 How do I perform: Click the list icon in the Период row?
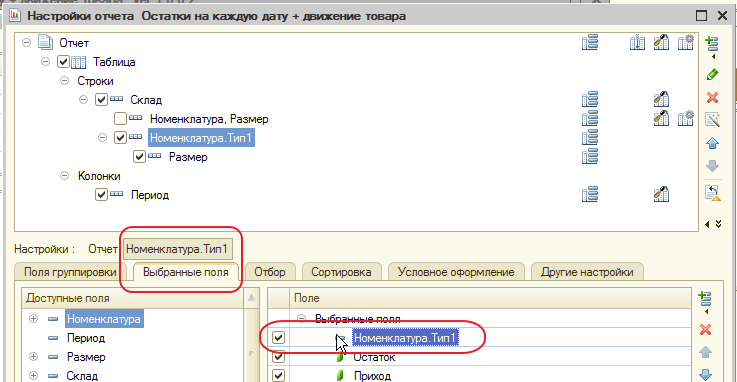click(x=590, y=194)
